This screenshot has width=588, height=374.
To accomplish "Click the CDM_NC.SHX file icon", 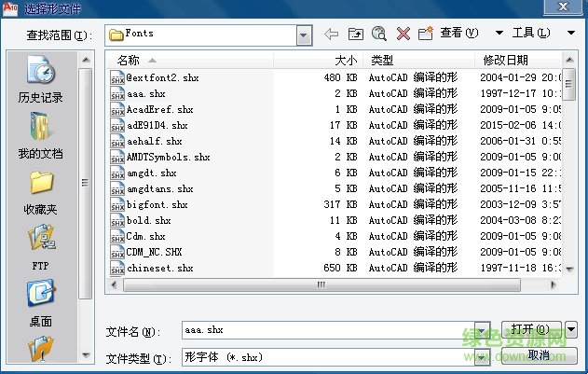I will point(117,252).
